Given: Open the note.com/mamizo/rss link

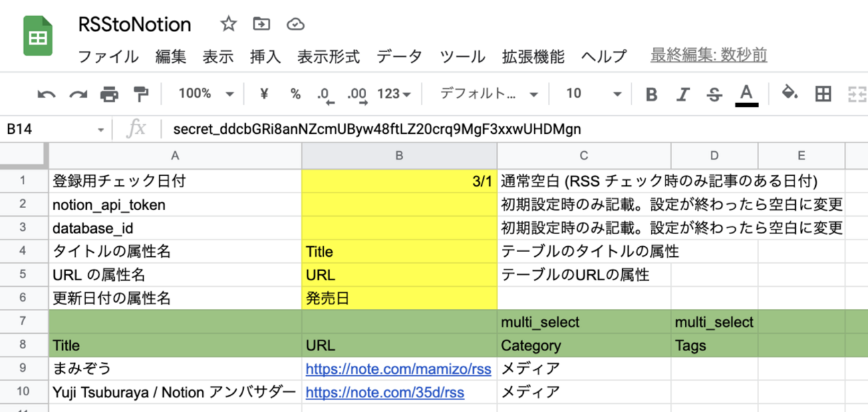Looking at the screenshot, I should 398,368.
